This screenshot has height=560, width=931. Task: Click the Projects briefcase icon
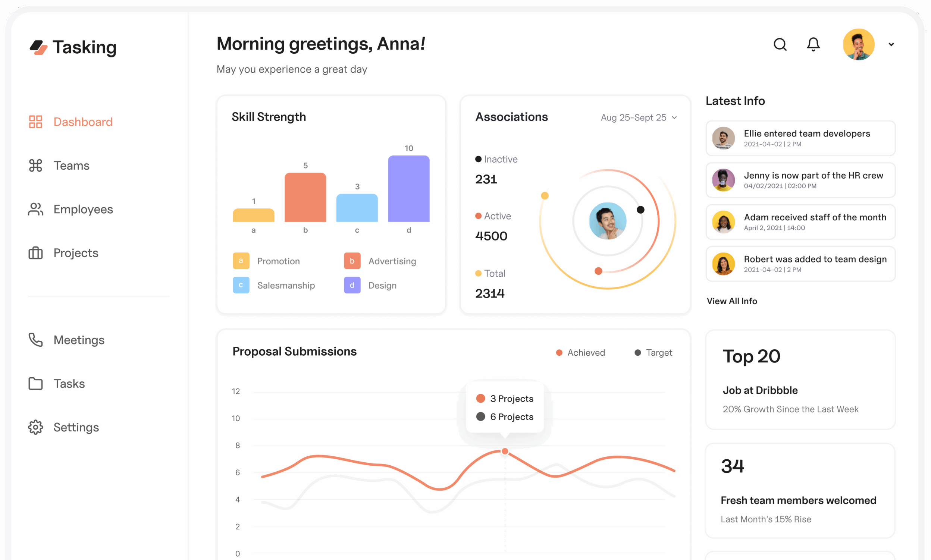(35, 253)
